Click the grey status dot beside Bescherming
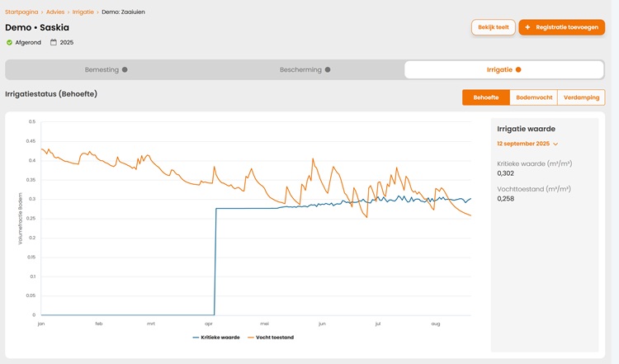Viewport: 619px width, 364px height. 328,69
